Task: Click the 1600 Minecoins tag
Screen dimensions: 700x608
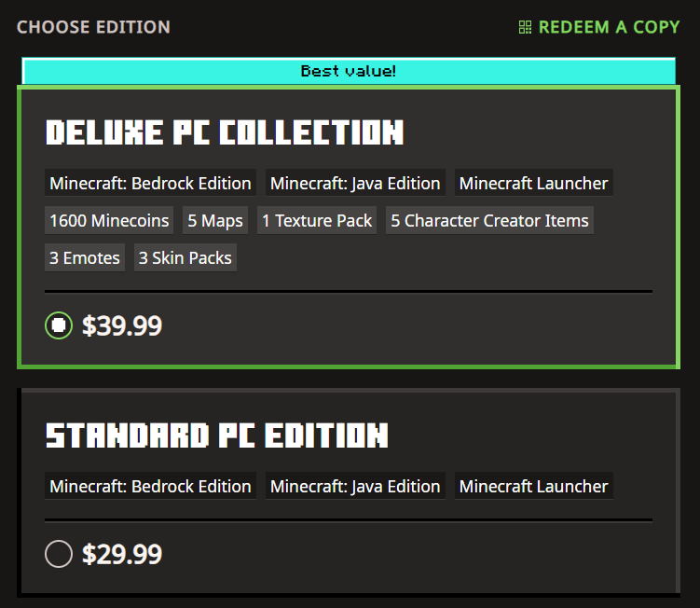Action: (109, 221)
